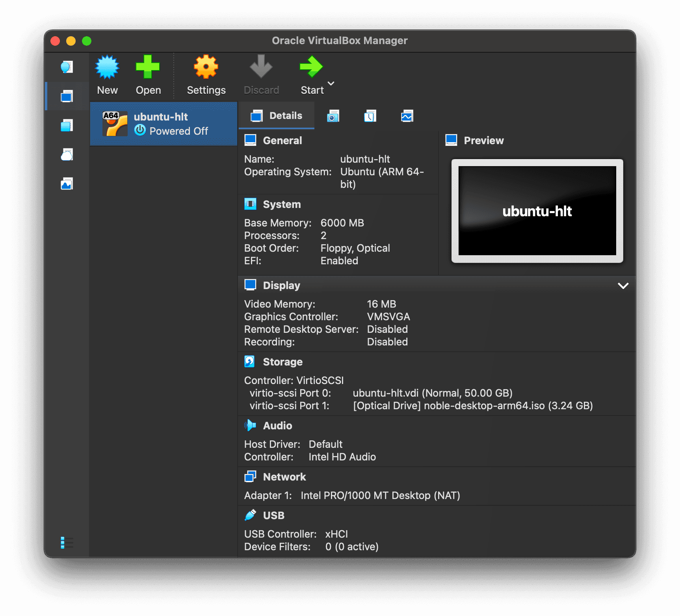Select the Machines monitor sidebar icon
Screen dimensions: 680x616
click(x=67, y=96)
